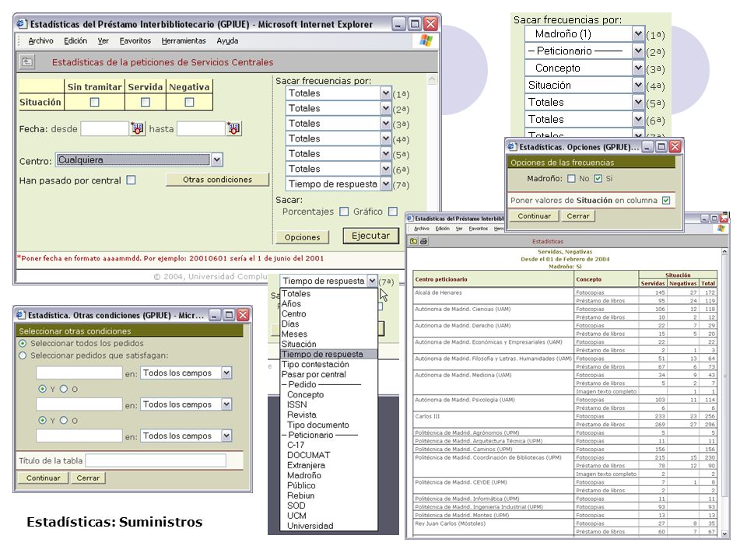Check Madroño No in Opciones window
The height and width of the screenshot is (560, 747).
[571, 179]
